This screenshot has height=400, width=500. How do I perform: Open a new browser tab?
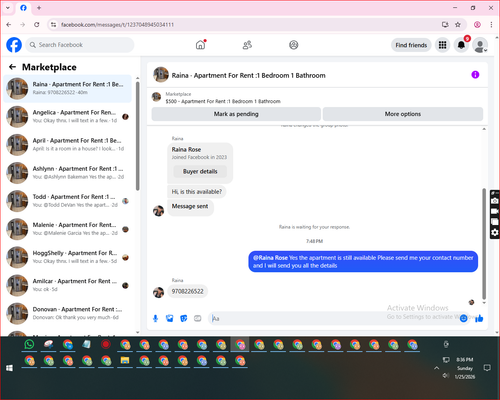[x=39, y=8]
